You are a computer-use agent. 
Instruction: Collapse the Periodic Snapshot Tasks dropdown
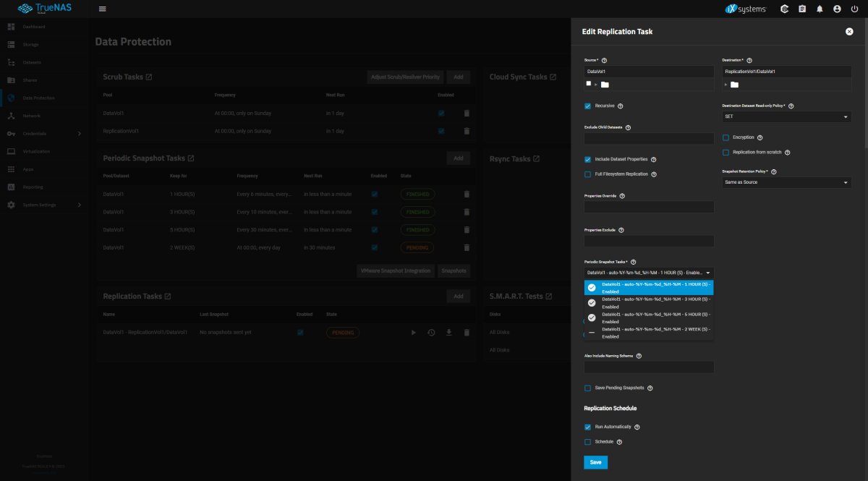(x=649, y=273)
